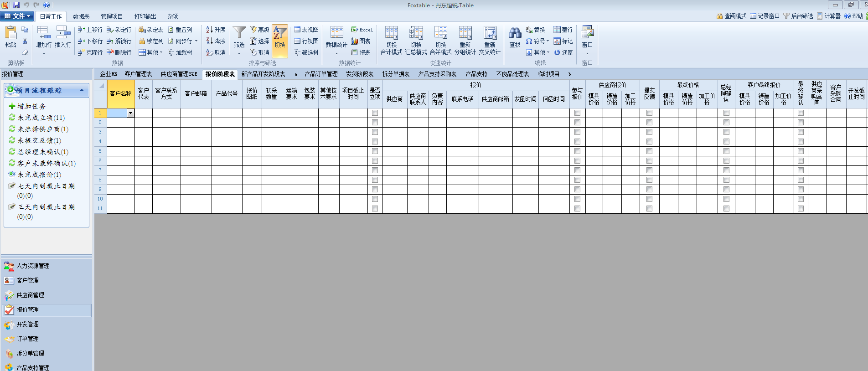This screenshot has width=868, height=371.
Task: Select the row 7 header
Action: click(100, 170)
